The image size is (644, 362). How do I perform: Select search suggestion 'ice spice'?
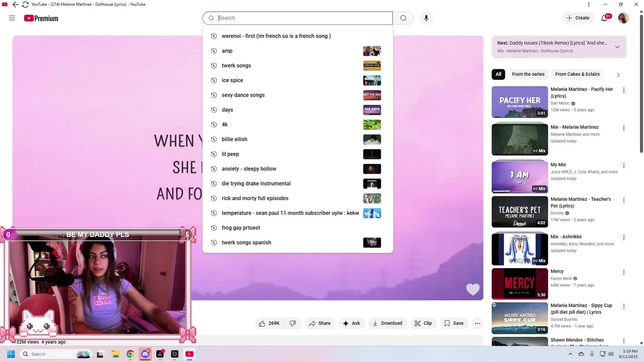click(297, 80)
